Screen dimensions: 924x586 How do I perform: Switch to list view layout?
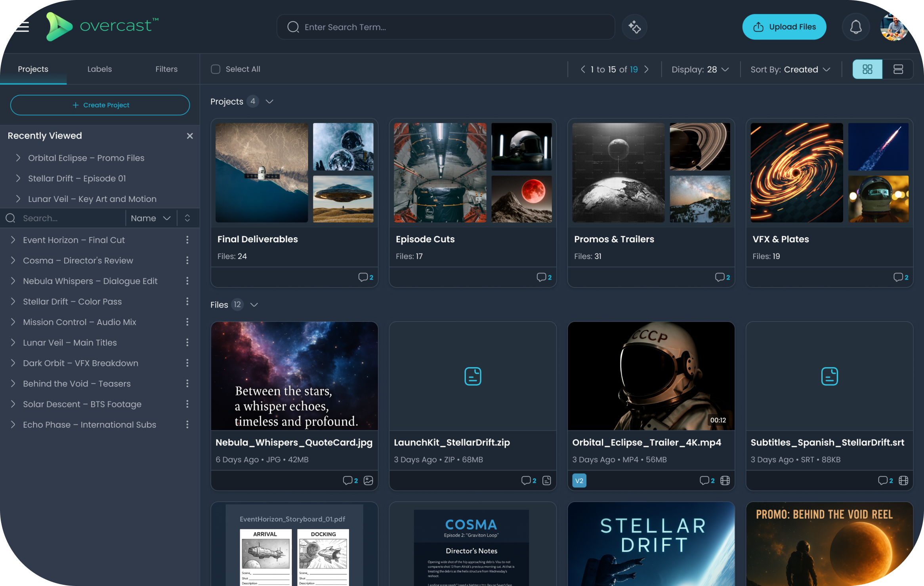[x=898, y=69]
